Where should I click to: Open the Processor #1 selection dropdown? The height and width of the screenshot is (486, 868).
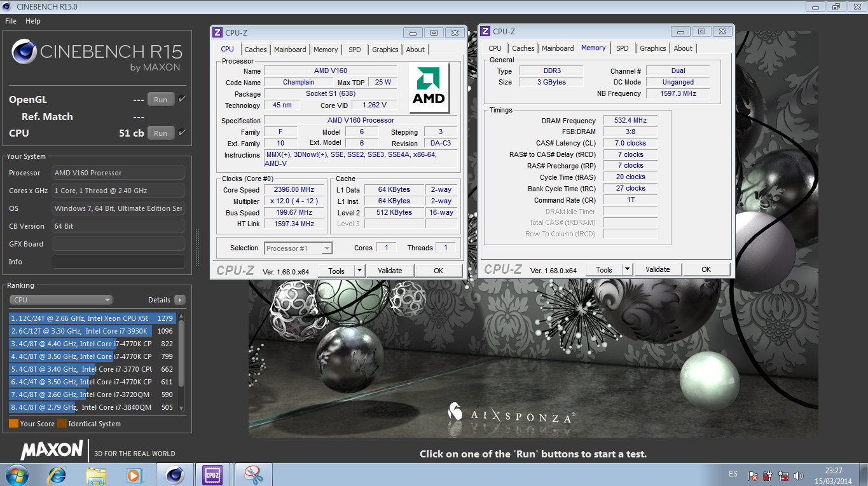tap(298, 248)
